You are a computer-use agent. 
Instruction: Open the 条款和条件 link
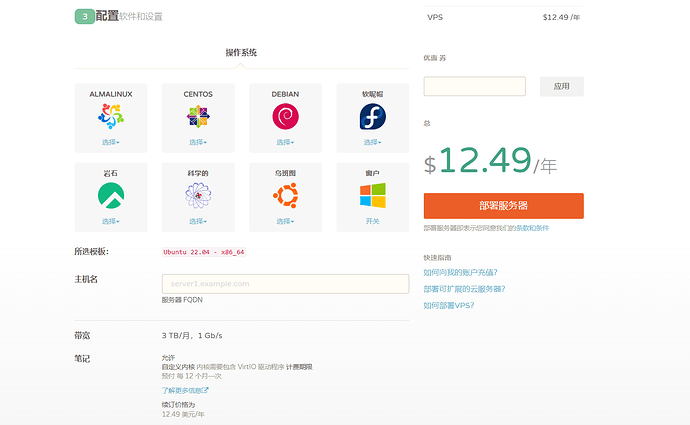click(x=532, y=228)
